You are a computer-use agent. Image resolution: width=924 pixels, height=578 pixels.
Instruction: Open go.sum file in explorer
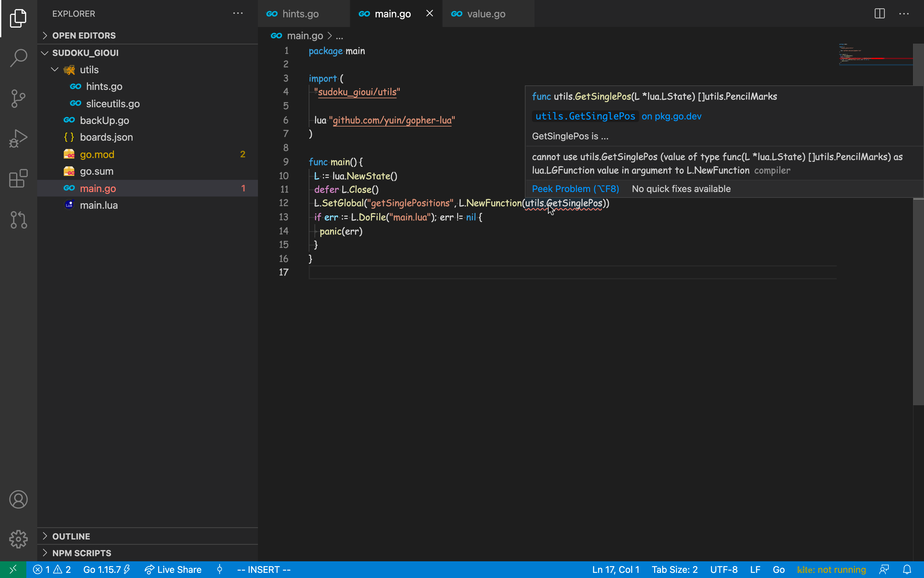coord(147,171)
